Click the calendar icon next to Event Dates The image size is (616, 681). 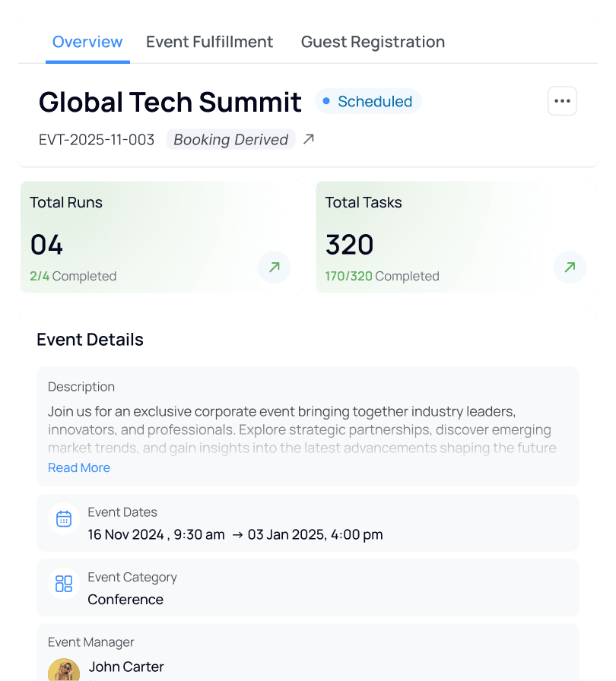(64, 518)
